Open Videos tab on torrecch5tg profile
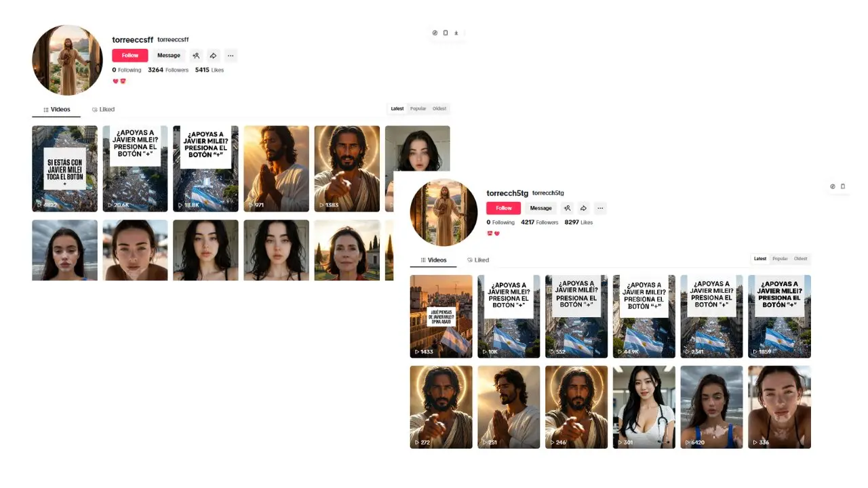The image size is (868, 488). tap(433, 260)
